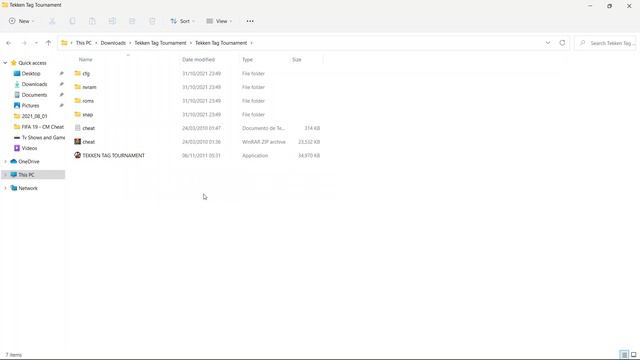Go forward with the Forward arrow

coord(24,43)
